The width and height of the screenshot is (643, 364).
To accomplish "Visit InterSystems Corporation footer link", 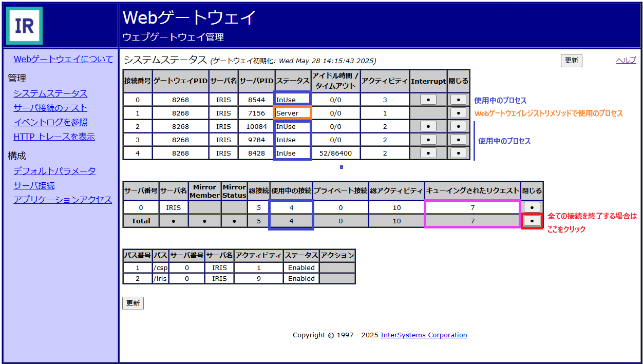I will point(424,335).
